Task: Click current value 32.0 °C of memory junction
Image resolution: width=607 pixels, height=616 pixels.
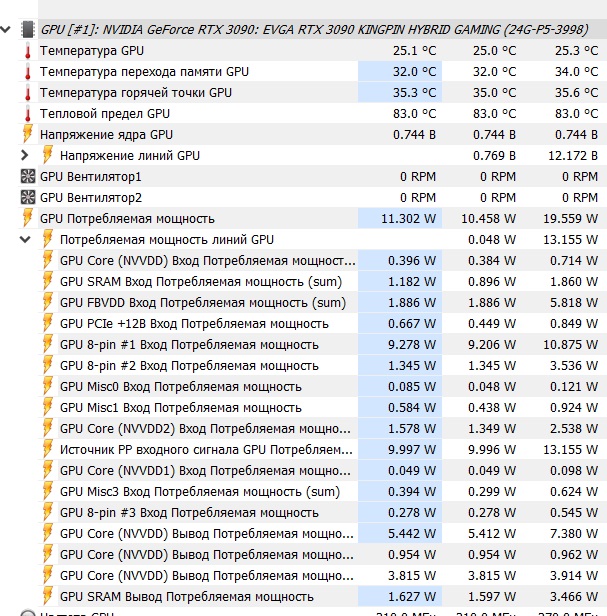Action: 414,72
